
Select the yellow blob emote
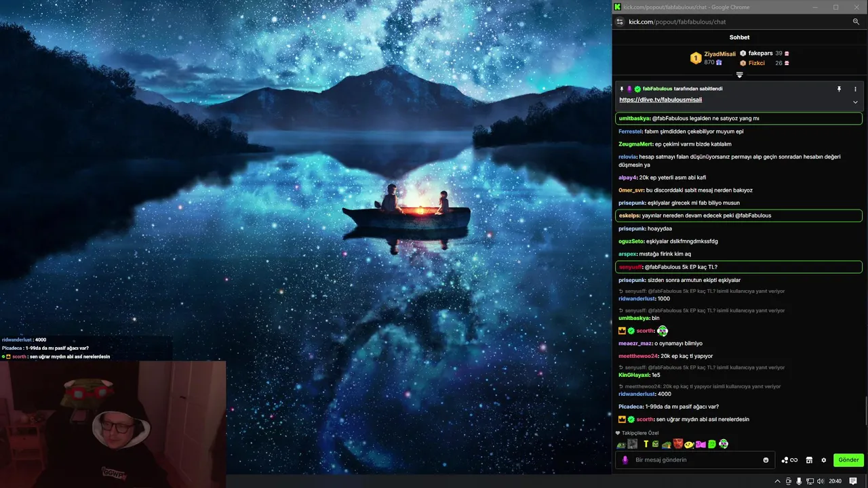689,445
